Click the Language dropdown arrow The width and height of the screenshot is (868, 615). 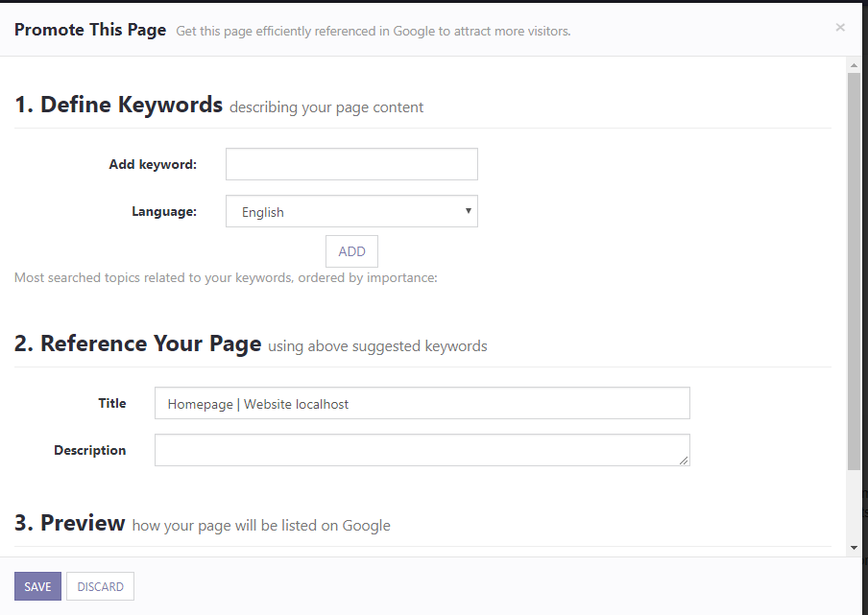(x=469, y=211)
